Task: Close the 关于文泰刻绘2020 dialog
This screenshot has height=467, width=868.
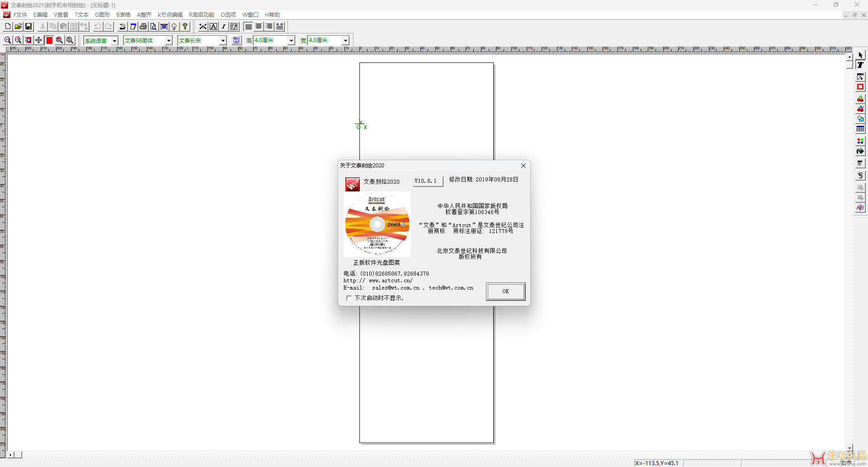Action: pos(523,166)
